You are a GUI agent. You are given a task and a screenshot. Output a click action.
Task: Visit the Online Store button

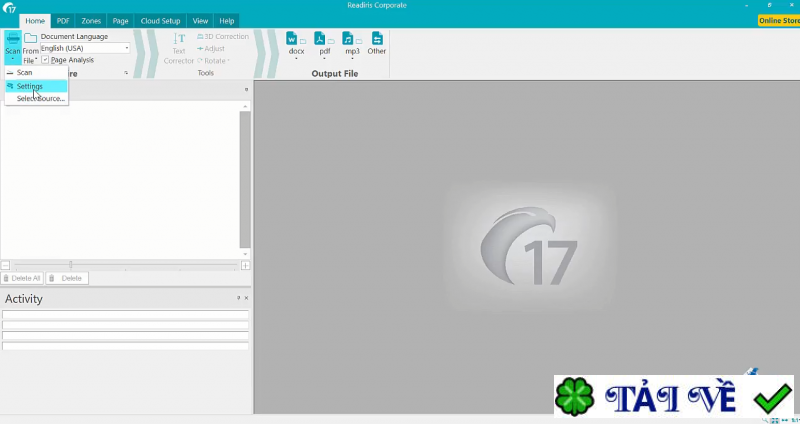pos(779,20)
